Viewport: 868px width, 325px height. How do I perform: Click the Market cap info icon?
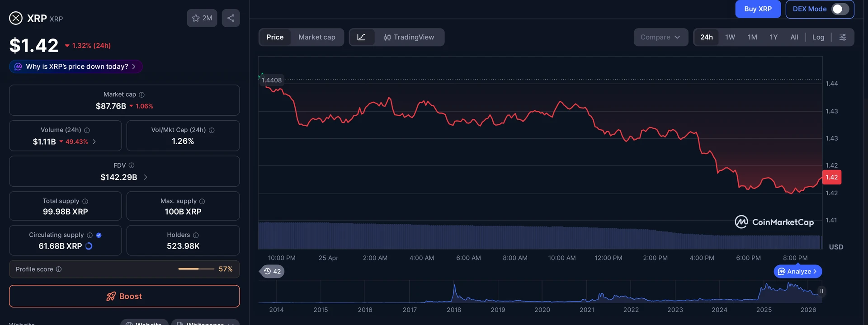point(142,94)
